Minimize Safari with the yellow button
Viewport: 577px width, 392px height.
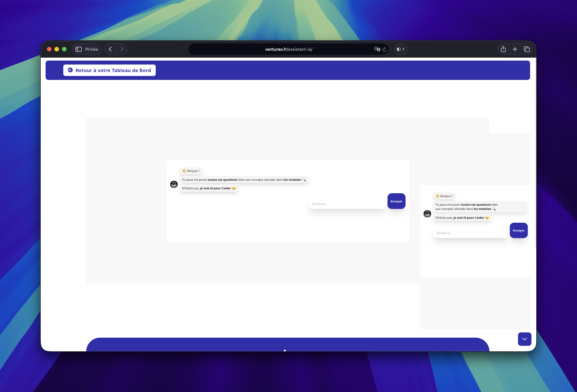click(x=57, y=49)
